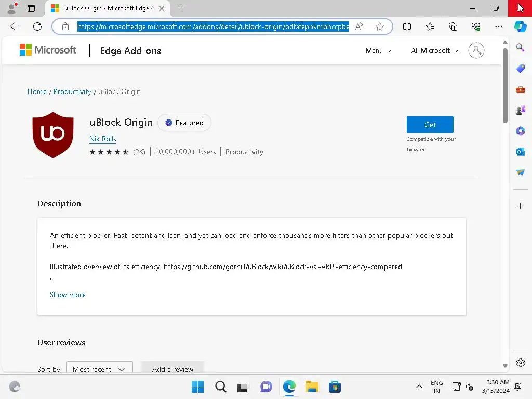Open tab actions menu icon

click(31, 8)
